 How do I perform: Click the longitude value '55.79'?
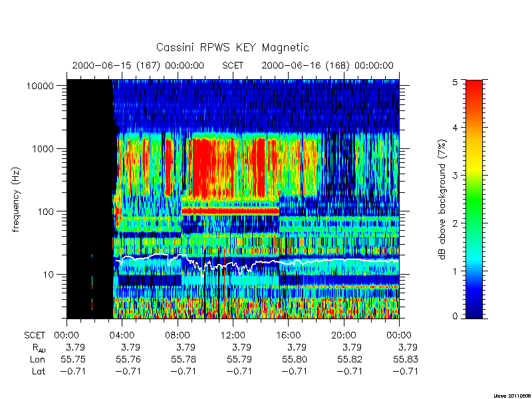pyautogui.click(x=239, y=359)
